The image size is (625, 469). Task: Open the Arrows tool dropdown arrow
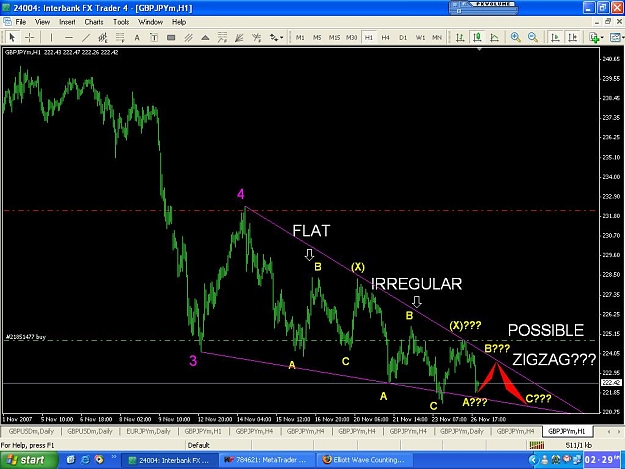(x=281, y=37)
